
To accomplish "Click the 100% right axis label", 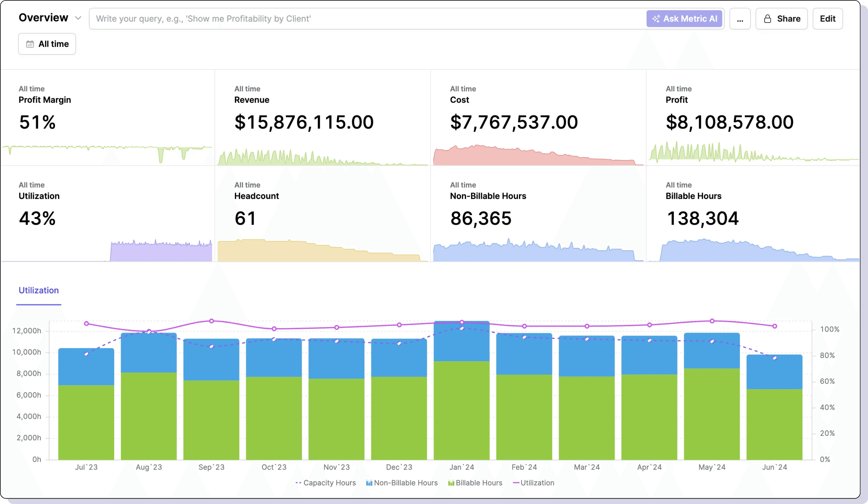I will coord(829,329).
